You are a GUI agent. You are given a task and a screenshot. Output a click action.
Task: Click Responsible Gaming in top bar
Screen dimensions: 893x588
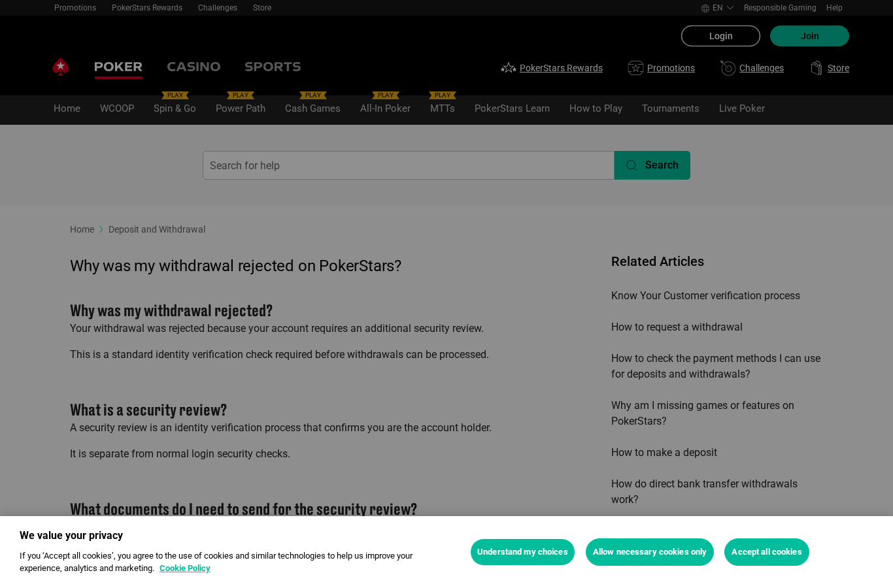(779, 8)
